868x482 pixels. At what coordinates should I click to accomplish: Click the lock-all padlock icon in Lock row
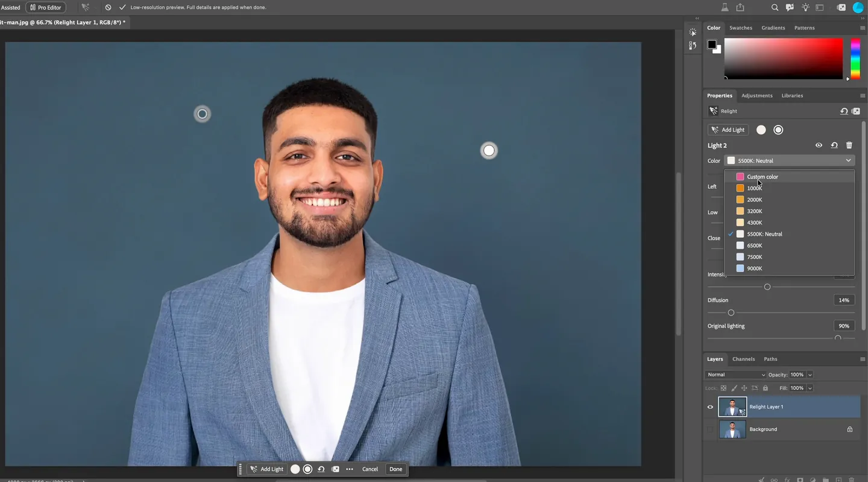coord(766,388)
